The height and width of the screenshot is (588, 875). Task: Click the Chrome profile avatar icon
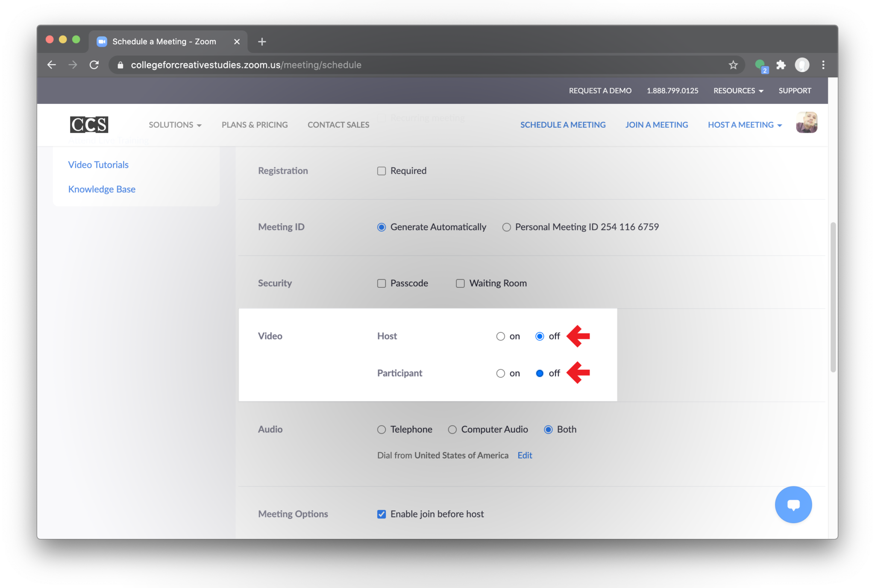click(x=802, y=65)
